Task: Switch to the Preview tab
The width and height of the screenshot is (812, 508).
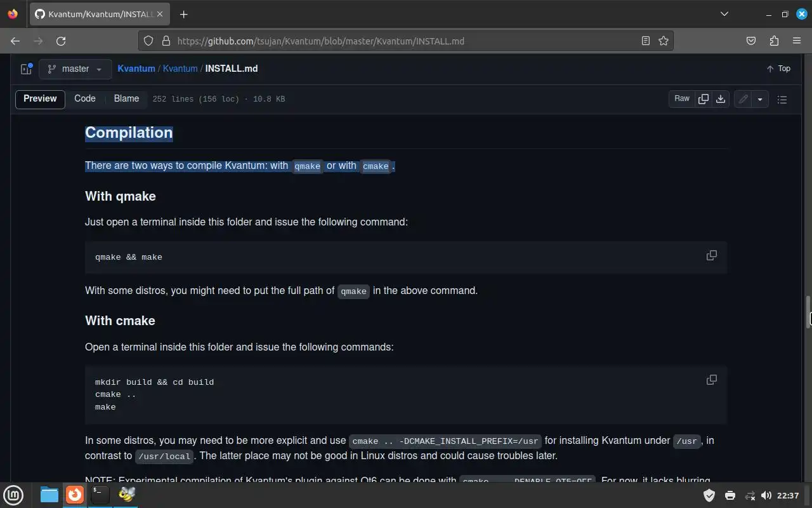Action: coord(40,98)
